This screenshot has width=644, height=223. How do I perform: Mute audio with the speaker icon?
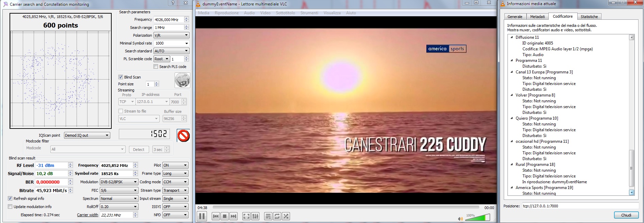click(x=460, y=219)
